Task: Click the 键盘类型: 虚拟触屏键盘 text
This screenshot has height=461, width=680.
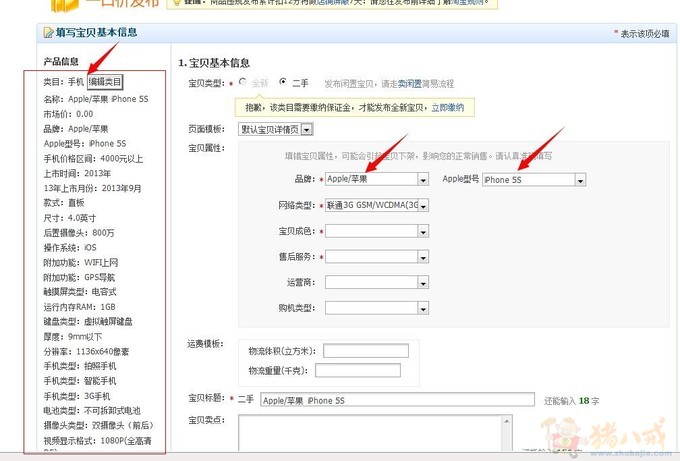Action: pyautogui.click(x=88, y=322)
